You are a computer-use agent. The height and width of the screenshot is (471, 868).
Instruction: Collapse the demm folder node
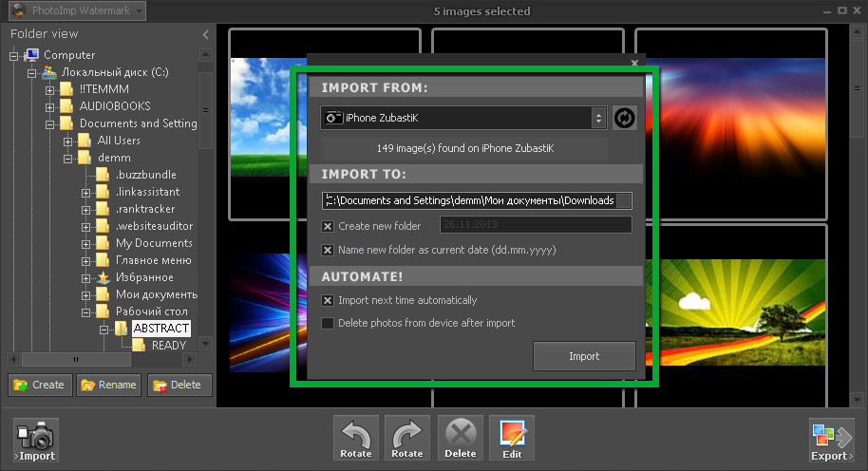pyautogui.click(x=67, y=159)
